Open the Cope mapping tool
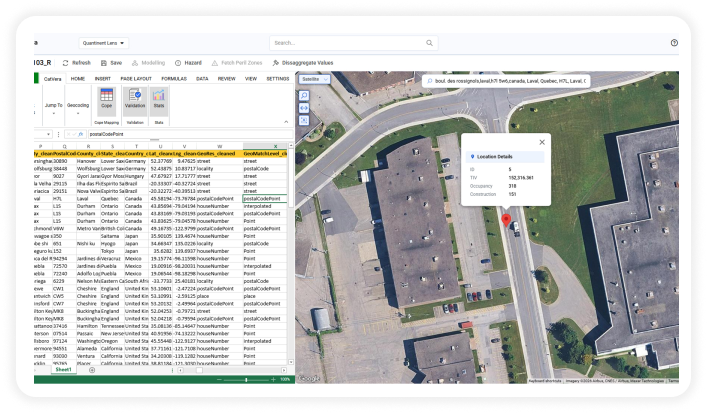707x413 pixels. (106, 101)
